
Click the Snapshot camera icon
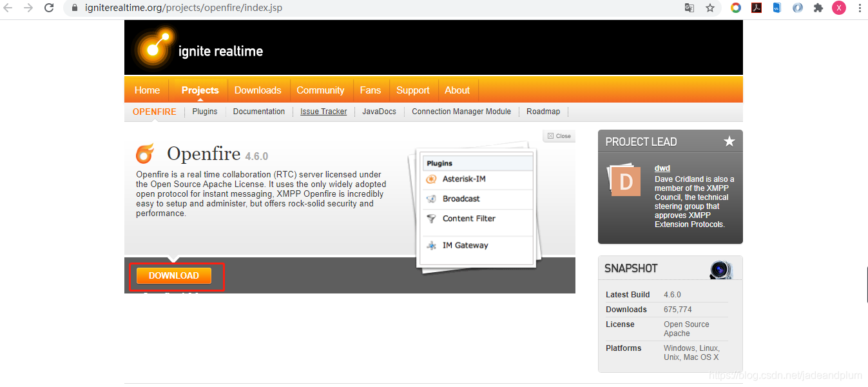tap(721, 270)
